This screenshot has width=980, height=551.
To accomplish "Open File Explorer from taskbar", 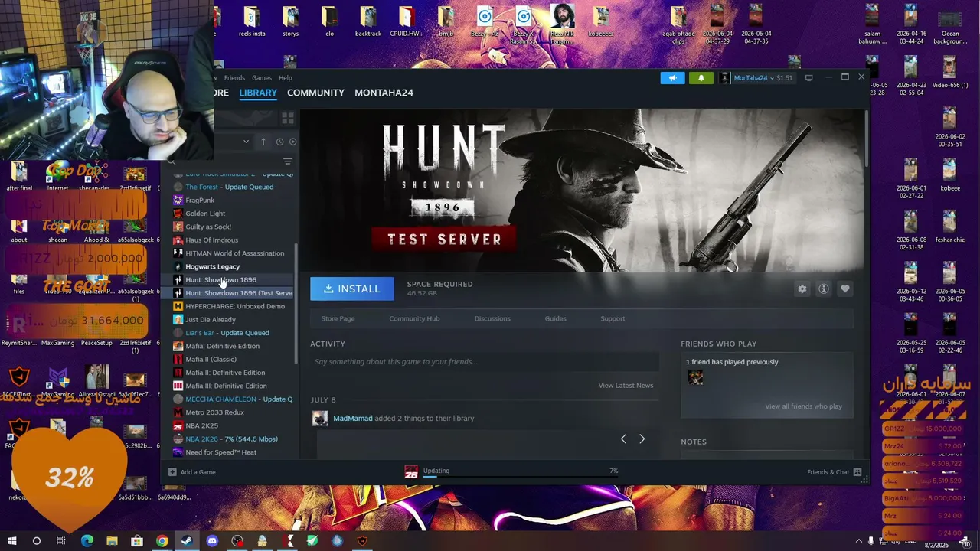I will pyautogui.click(x=112, y=542).
